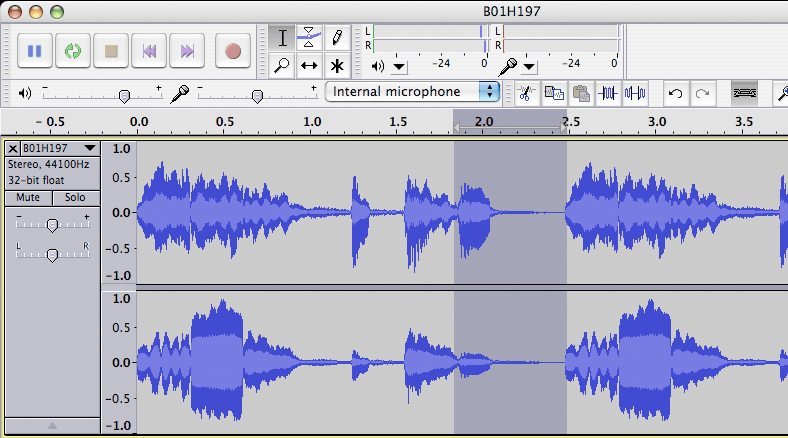This screenshot has height=438, width=788.
Task: Click the 0.0 mark on timeline ruler
Action: pyautogui.click(x=139, y=122)
